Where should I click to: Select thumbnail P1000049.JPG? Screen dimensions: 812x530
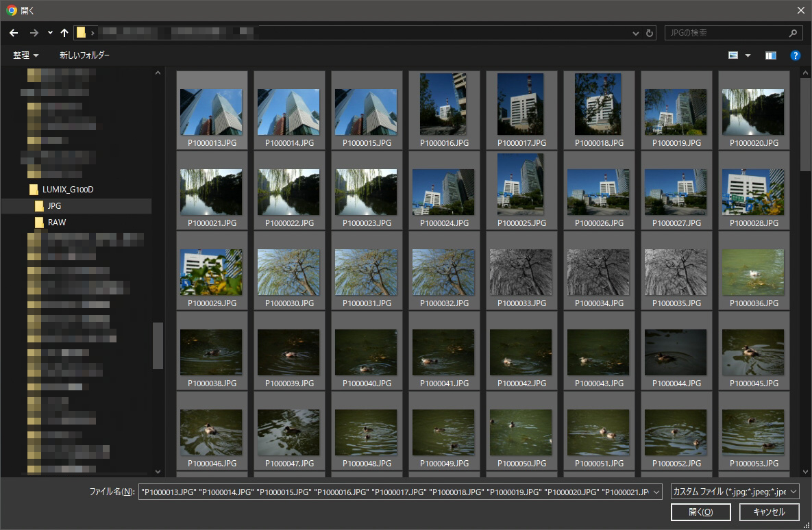[444, 431]
